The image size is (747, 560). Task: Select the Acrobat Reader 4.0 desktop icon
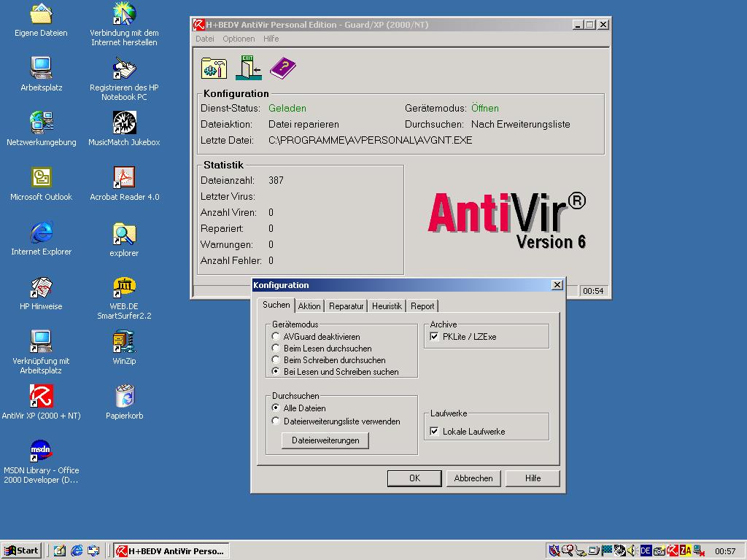click(x=124, y=184)
